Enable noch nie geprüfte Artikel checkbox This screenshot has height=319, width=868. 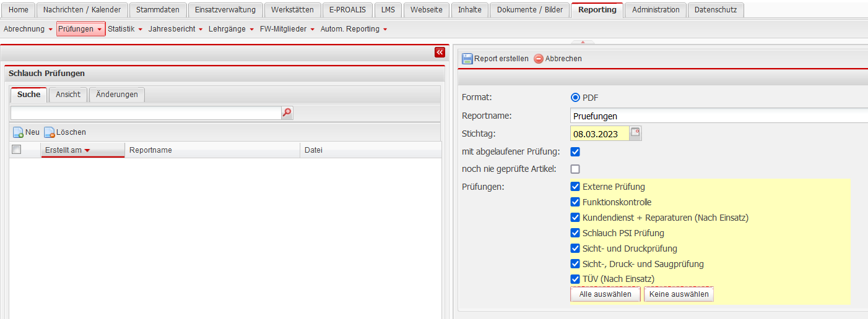coord(575,169)
